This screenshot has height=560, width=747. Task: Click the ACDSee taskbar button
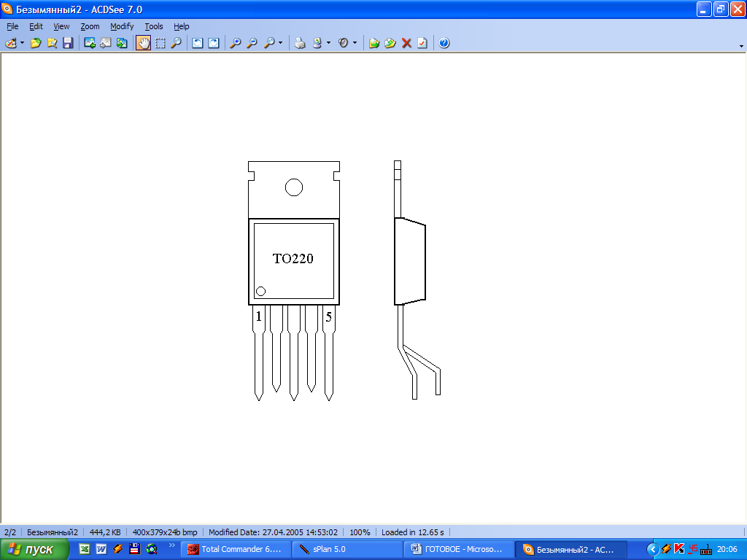[571, 549]
